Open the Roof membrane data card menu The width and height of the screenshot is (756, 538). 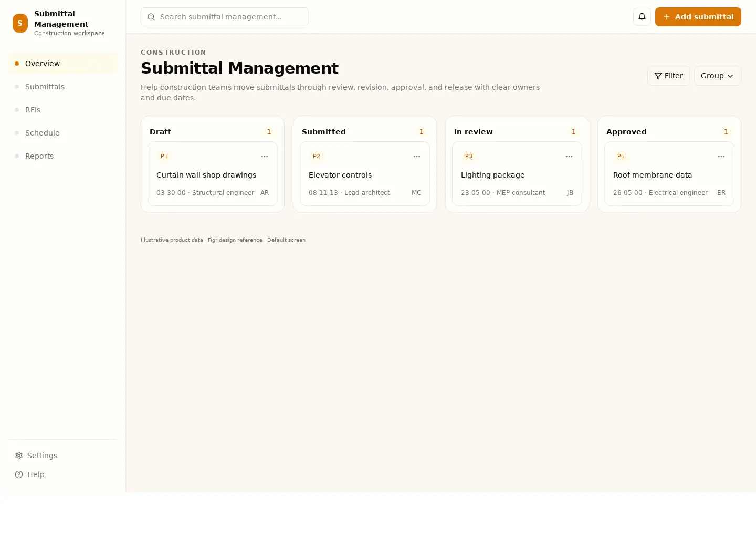721,157
